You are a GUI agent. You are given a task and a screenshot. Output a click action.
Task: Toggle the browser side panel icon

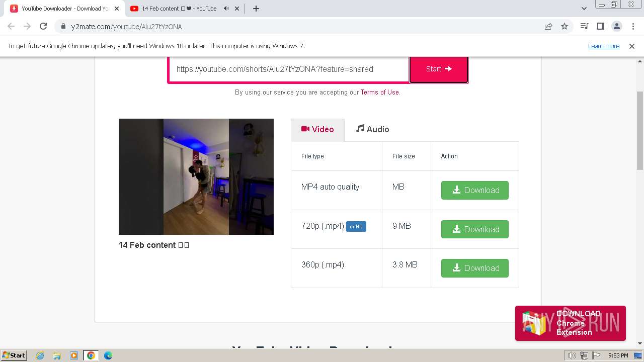coord(600,27)
